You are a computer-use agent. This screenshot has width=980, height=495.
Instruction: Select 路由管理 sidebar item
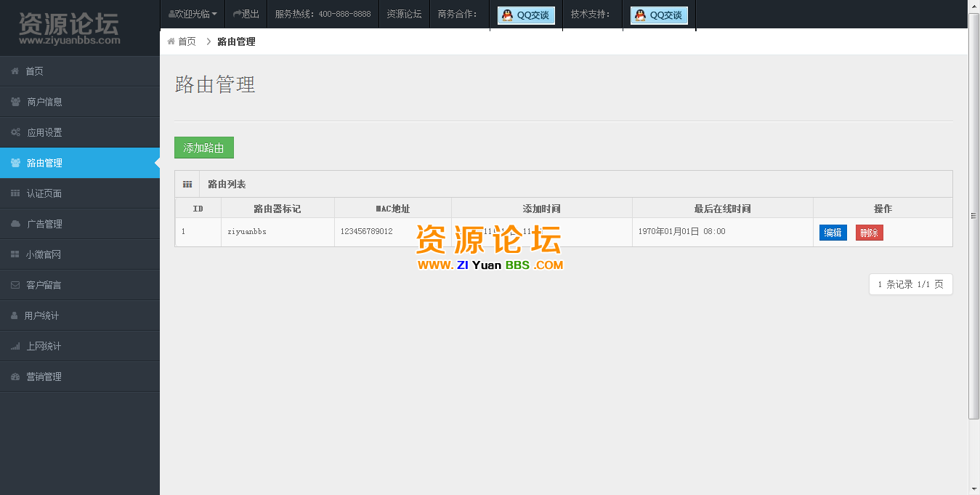point(80,163)
